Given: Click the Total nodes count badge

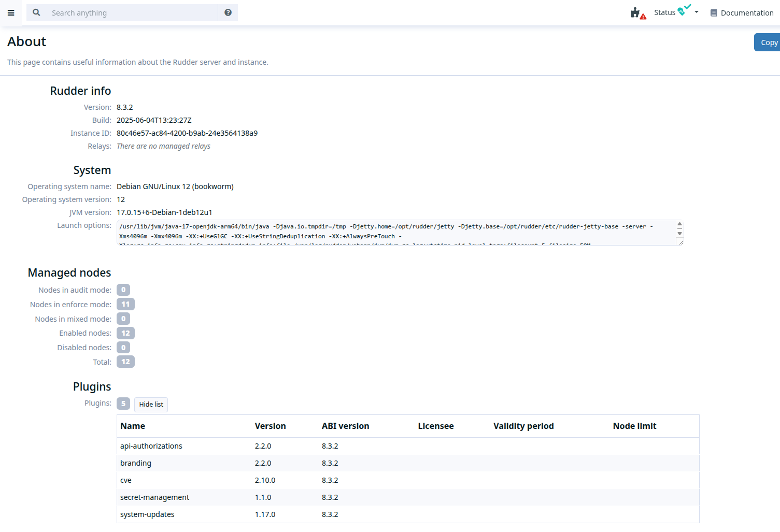Looking at the screenshot, I should click(x=125, y=362).
